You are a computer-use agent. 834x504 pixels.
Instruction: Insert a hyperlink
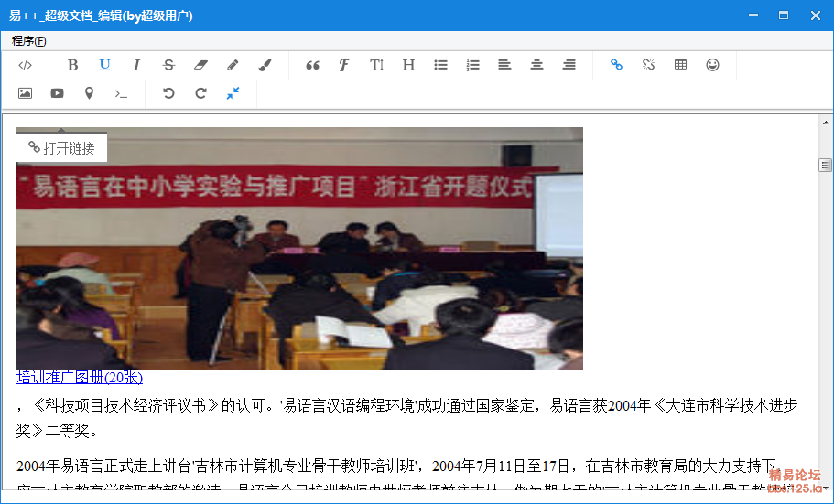coord(616,65)
